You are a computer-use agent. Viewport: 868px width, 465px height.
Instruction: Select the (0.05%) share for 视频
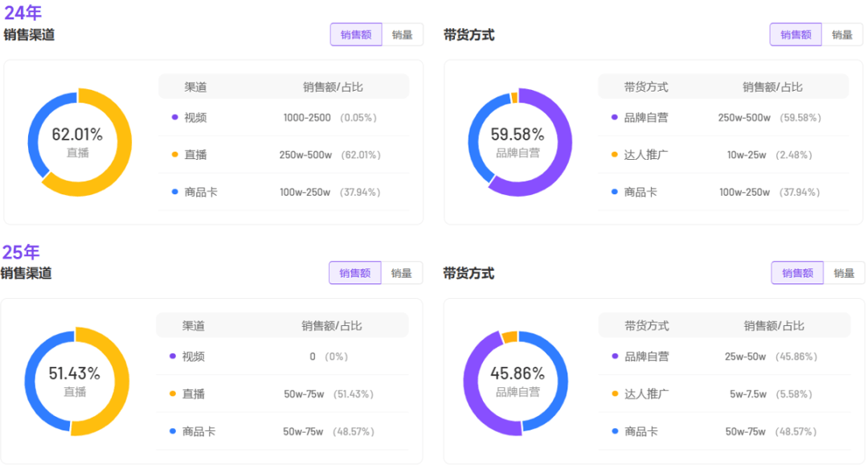pos(358,117)
